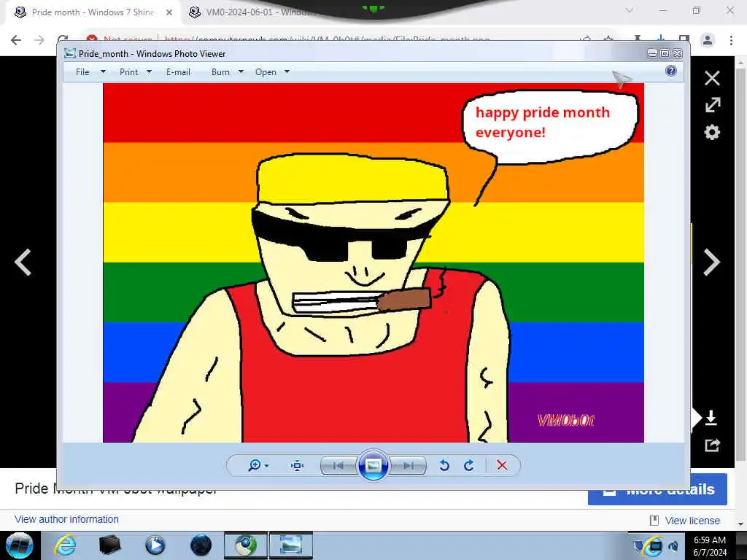
Task: Download this file via the download arrow icon
Action: pos(711,417)
